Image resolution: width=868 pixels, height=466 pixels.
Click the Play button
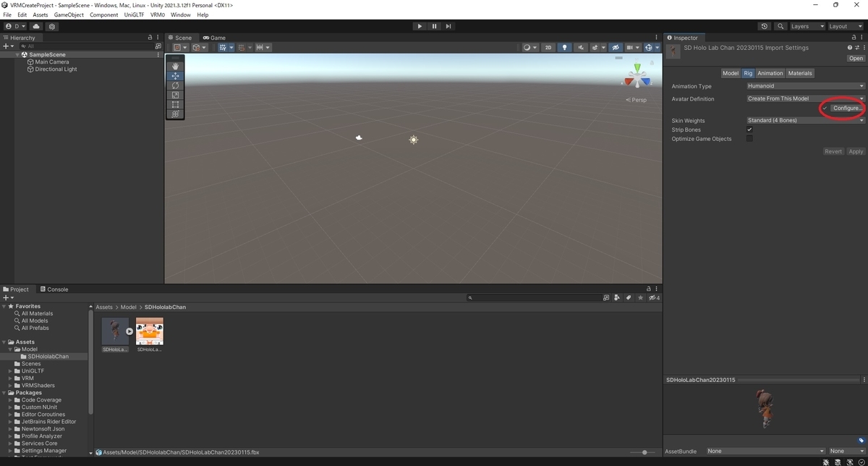point(420,26)
